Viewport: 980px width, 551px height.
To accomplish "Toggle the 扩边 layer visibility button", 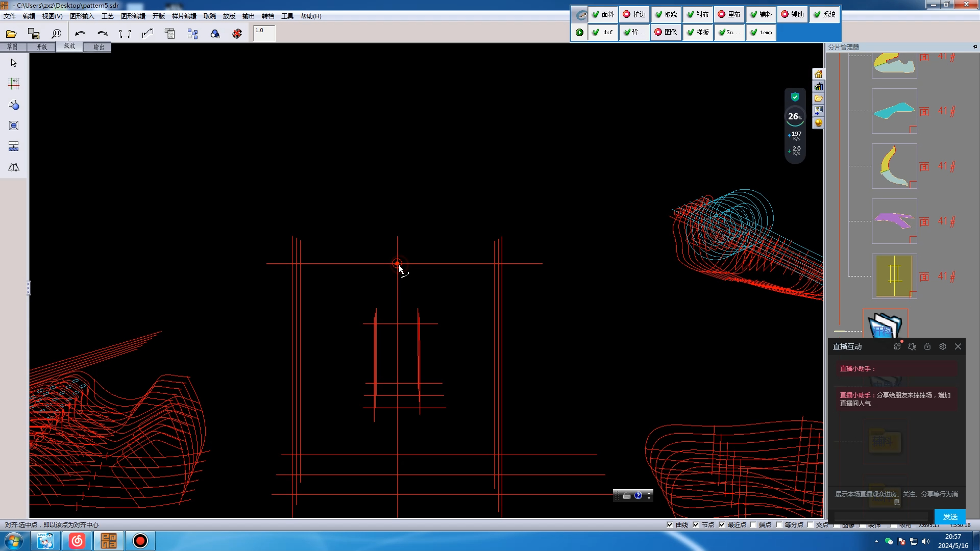I will click(x=634, y=14).
